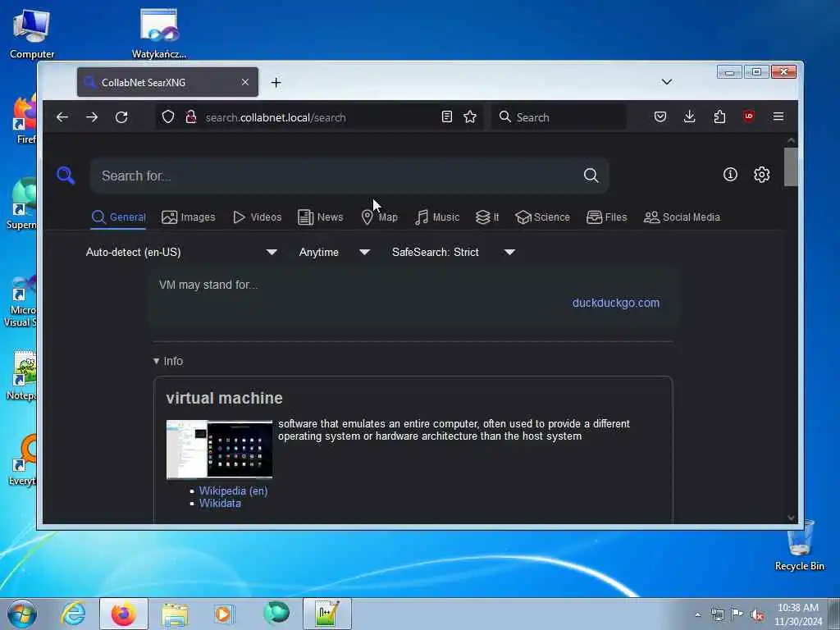Open the Firefox downloads arrow icon
The image size is (840, 630).
coord(689,116)
